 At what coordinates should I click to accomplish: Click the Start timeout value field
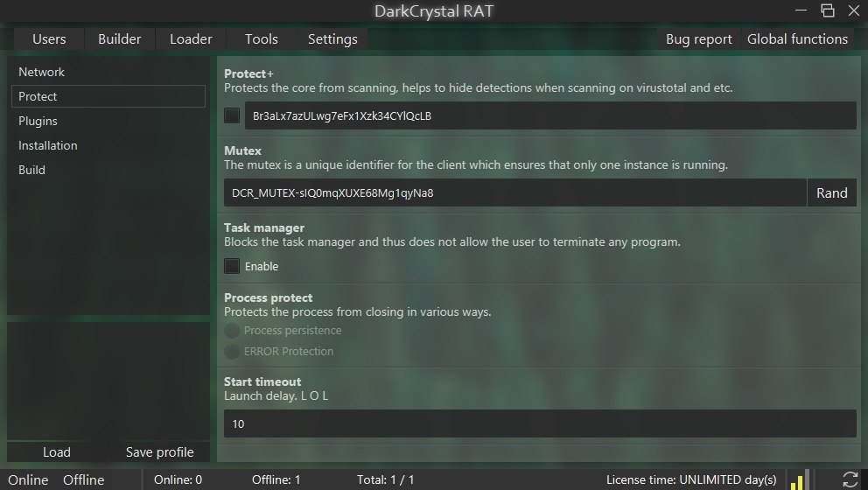[x=540, y=423]
